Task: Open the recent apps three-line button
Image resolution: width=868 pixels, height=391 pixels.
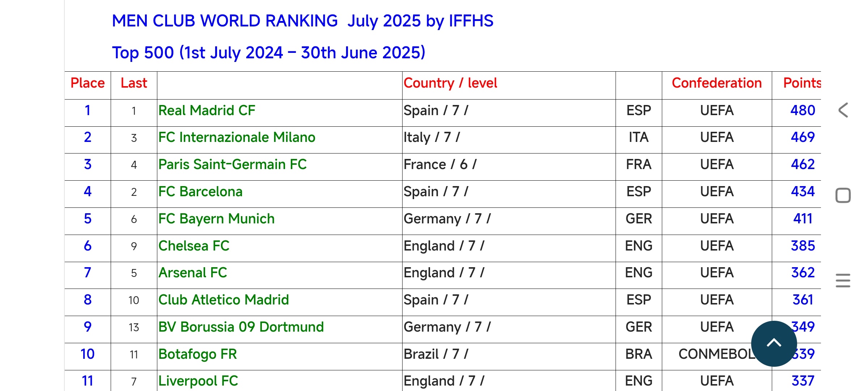Action: pos(843,281)
